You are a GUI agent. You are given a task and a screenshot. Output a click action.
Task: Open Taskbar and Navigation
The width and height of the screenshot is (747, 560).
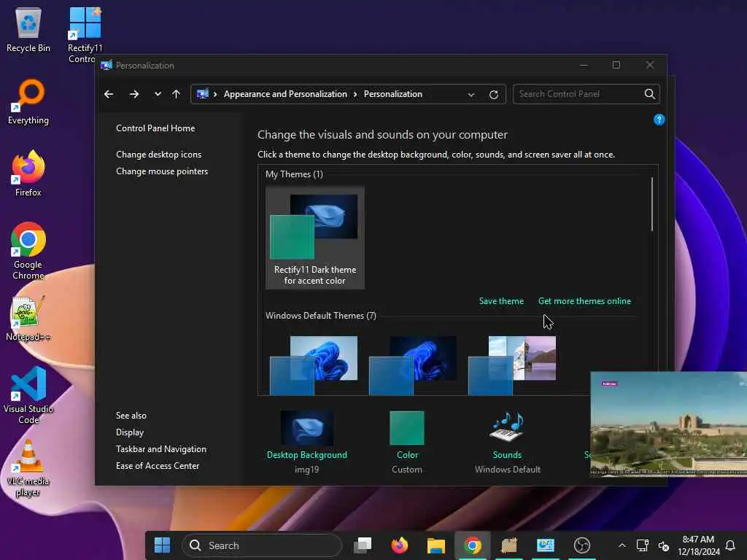pos(161,449)
